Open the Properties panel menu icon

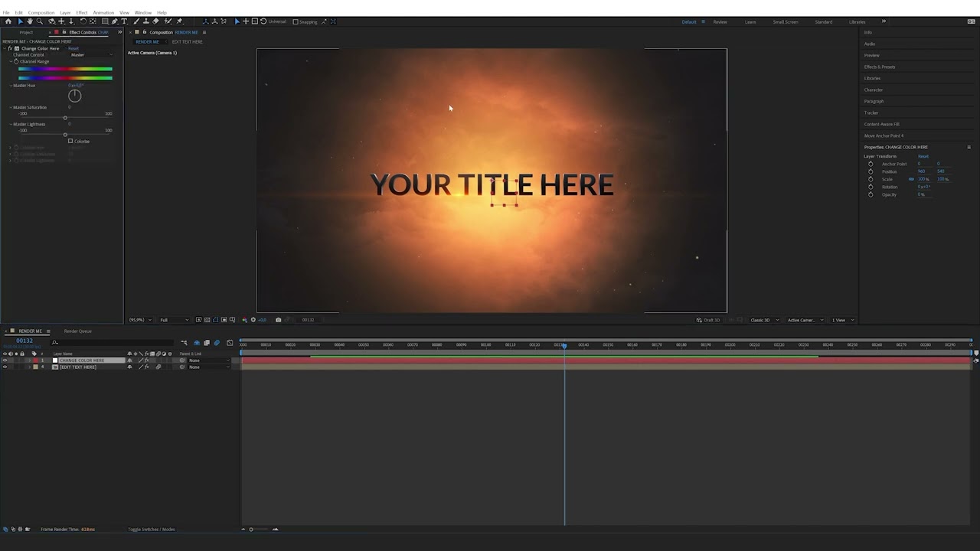click(x=969, y=147)
